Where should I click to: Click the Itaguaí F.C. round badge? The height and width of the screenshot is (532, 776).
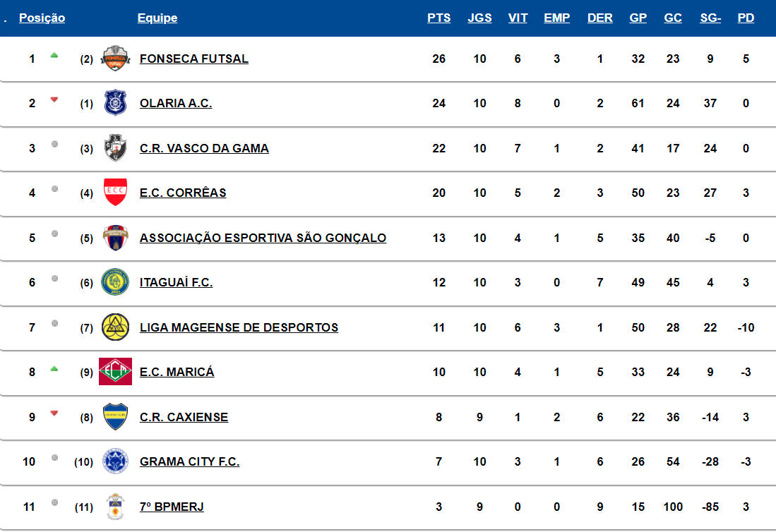[x=114, y=282]
